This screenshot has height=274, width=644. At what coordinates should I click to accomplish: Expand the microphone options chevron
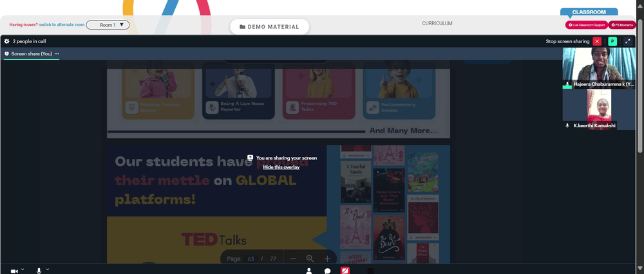[x=48, y=269]
